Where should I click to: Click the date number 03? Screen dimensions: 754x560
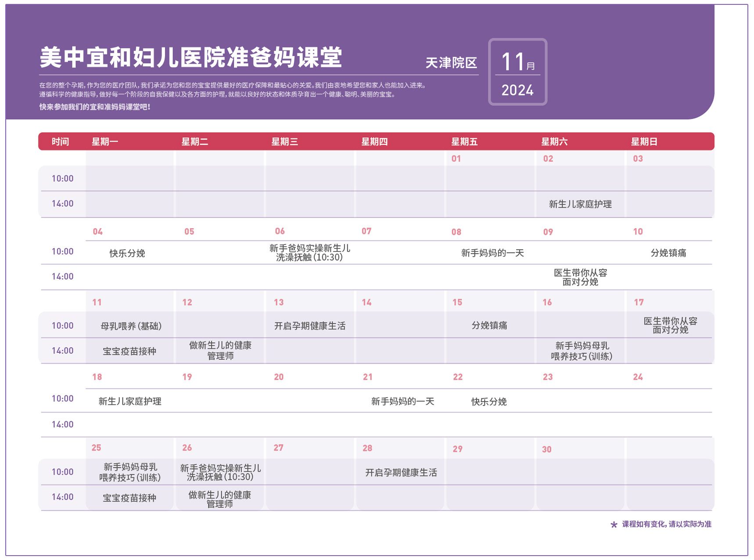pyautogui.click(x=638, y=158)
